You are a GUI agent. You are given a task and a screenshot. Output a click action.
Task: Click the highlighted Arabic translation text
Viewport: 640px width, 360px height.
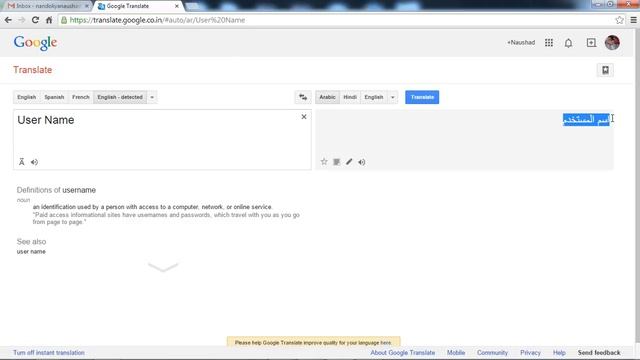586,120
